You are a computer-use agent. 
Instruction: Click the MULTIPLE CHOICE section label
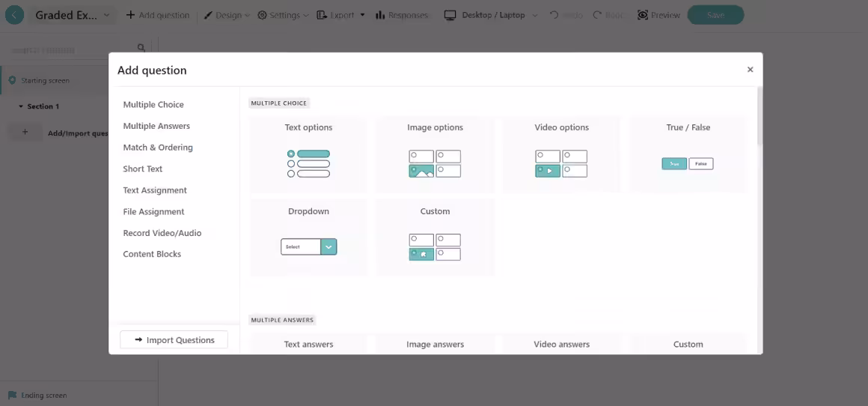coord(279,103)
